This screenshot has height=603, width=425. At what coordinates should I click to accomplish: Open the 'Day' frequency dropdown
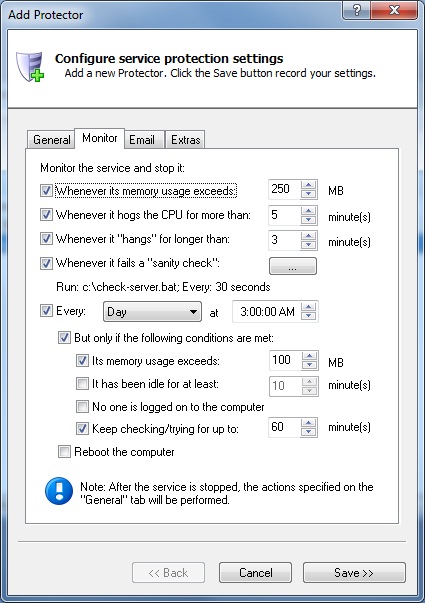pyautogui.click(x=152, y=311)
